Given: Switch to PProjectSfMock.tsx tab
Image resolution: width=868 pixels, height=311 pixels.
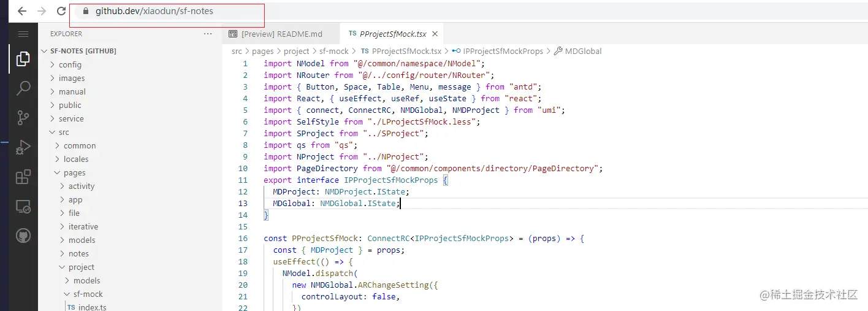Looking at the screenshot, I should point(393,34).
